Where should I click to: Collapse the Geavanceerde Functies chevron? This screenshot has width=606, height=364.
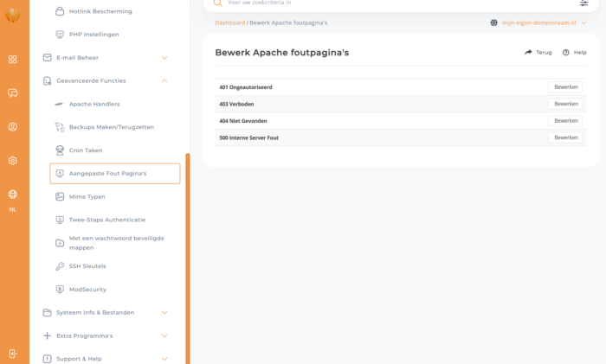click(164, 80)
